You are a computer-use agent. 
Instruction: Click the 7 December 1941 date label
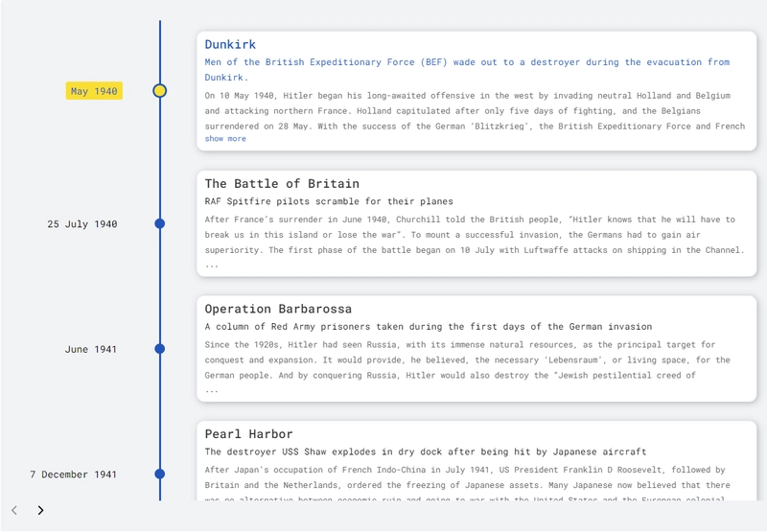(74, 474)
